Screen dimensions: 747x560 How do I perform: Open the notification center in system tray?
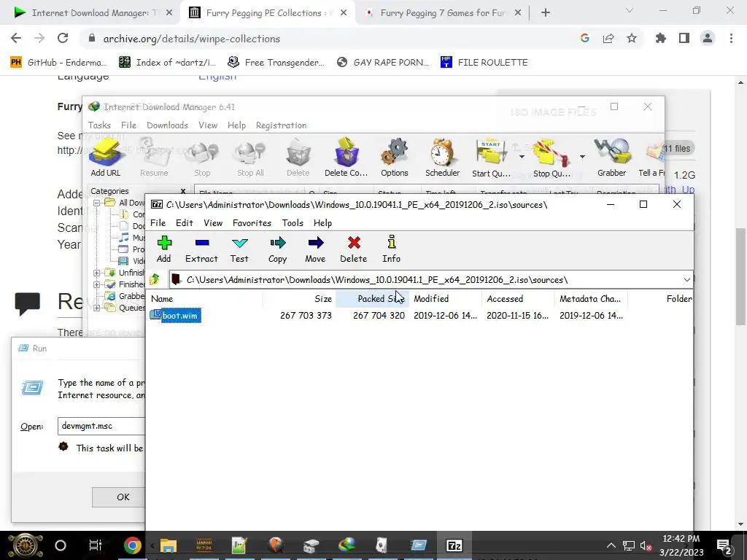(724, 545)
